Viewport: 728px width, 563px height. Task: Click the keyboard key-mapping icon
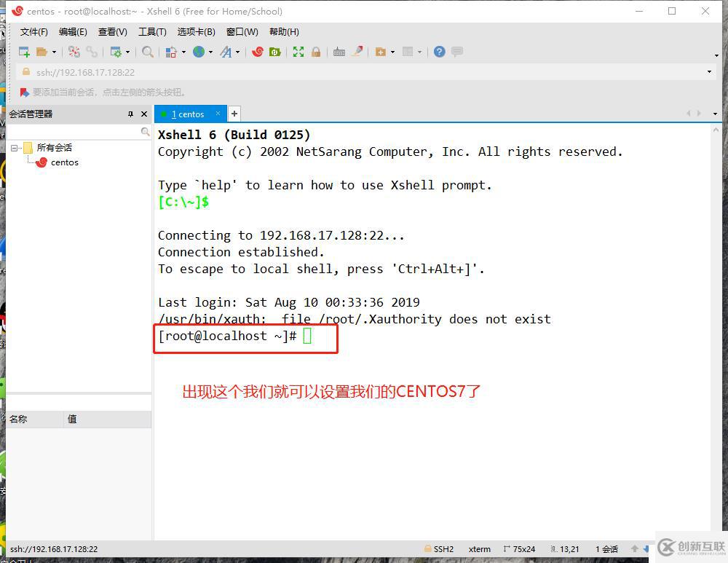(339, 52)
